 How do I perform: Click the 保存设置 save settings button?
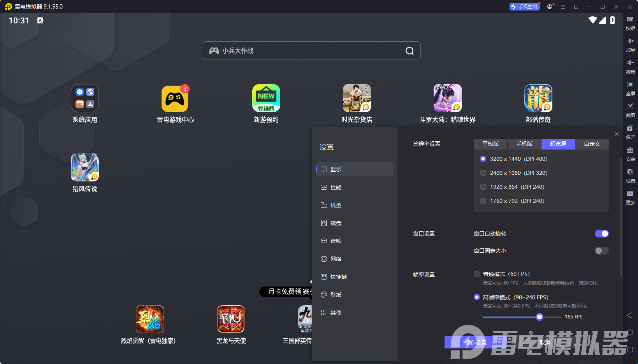coord(476,342)
